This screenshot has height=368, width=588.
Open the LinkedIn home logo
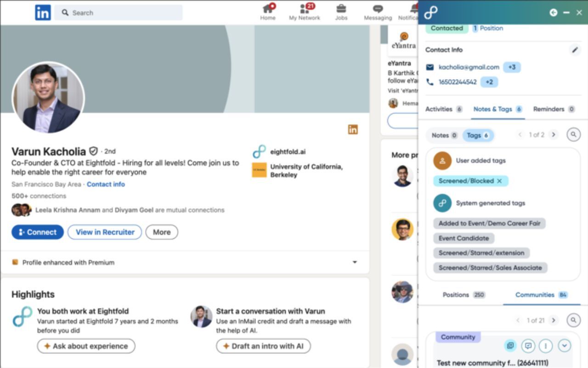click(x=43, y=12)
